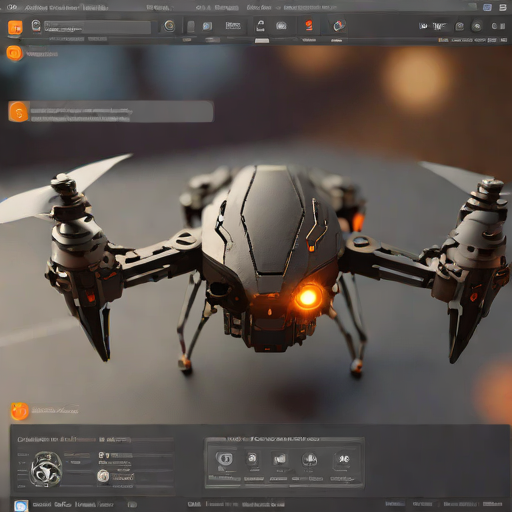Select the highlighted light tab under the toolbar
The image size is (512, 512).
pyautogui.click(x=262, y=41)
